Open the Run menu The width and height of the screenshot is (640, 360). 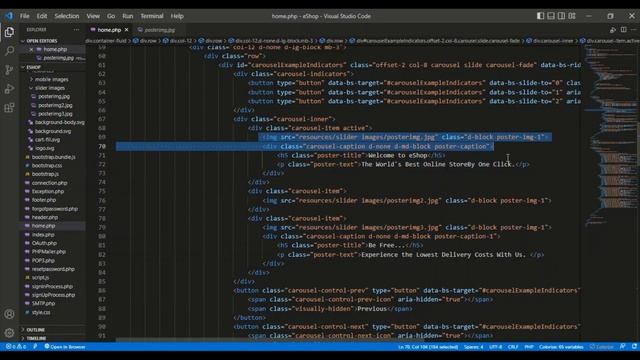(x=128, y=16)
